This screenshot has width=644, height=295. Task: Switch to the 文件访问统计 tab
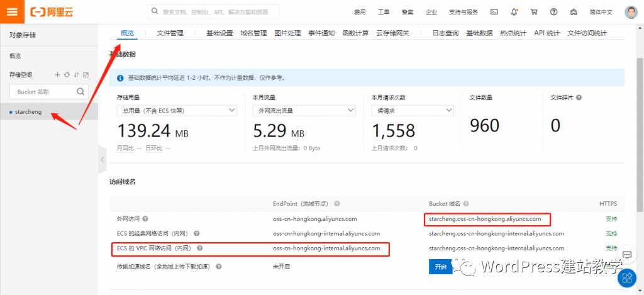tap(587, 33)
